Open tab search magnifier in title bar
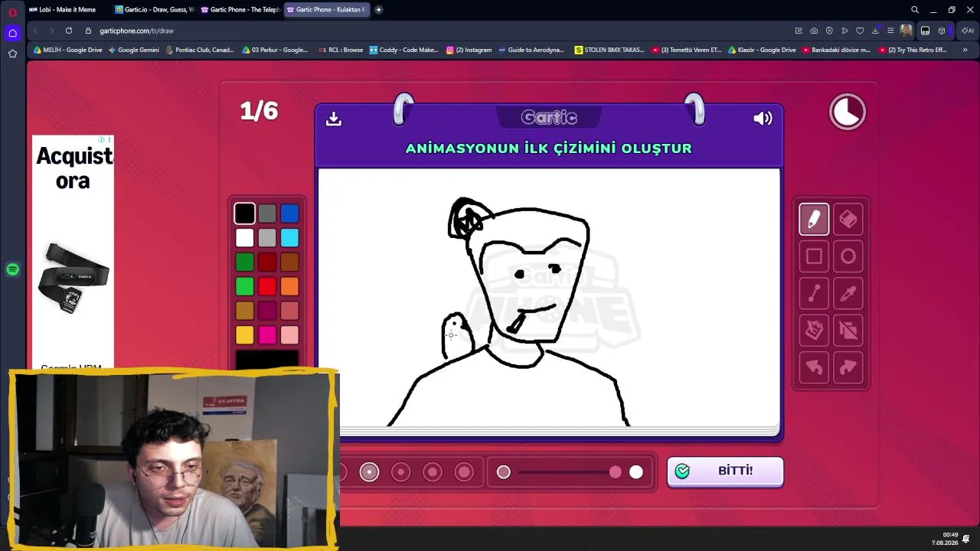980x551 pixels. tap(915, 10)
